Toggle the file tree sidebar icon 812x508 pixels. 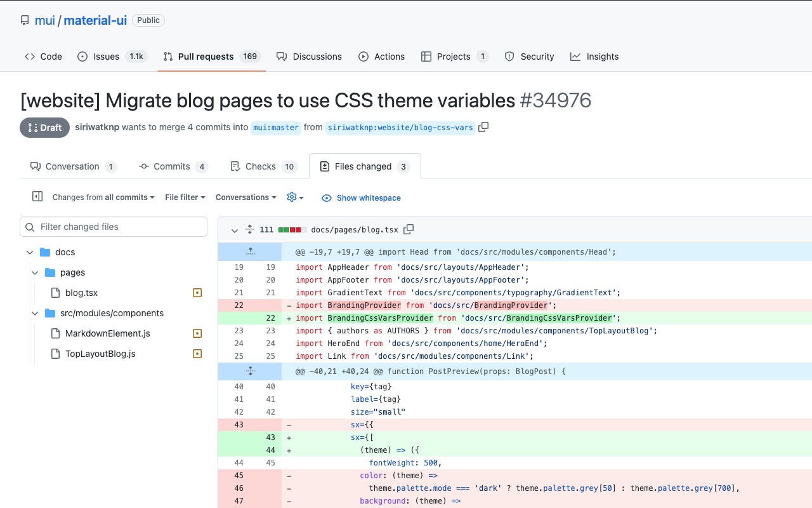pos(37,197)
